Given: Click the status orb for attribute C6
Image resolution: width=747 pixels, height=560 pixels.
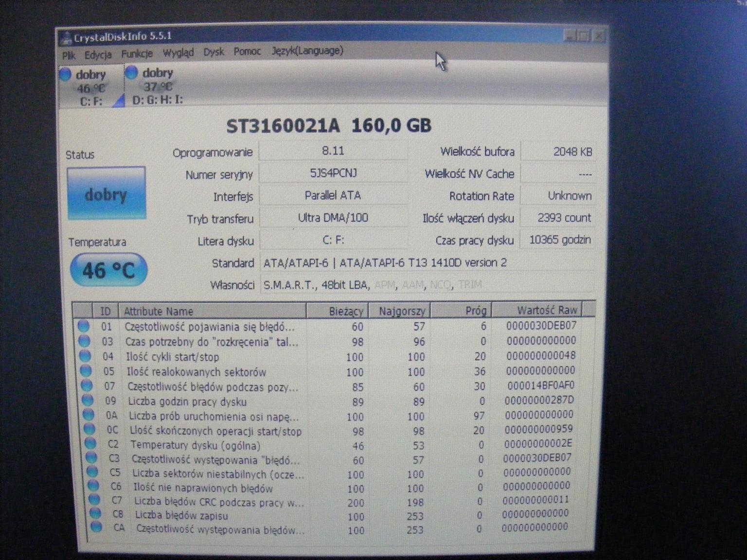Looking at the screenshot, I should tap(94, 486).
